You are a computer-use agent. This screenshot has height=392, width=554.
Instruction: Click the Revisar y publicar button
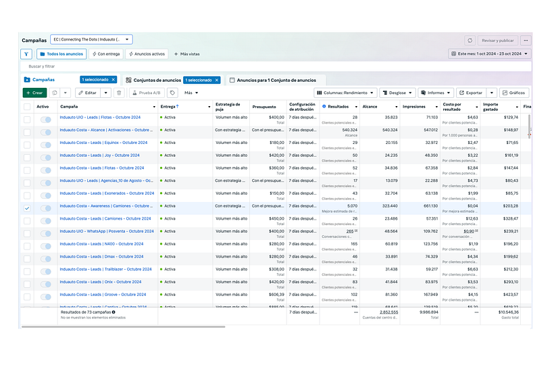point(497,40)
